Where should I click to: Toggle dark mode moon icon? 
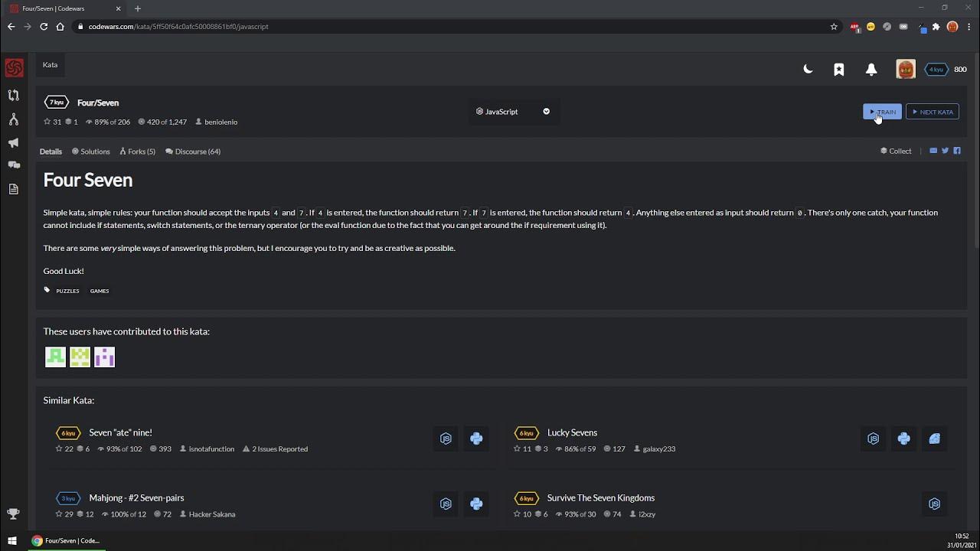808,70
